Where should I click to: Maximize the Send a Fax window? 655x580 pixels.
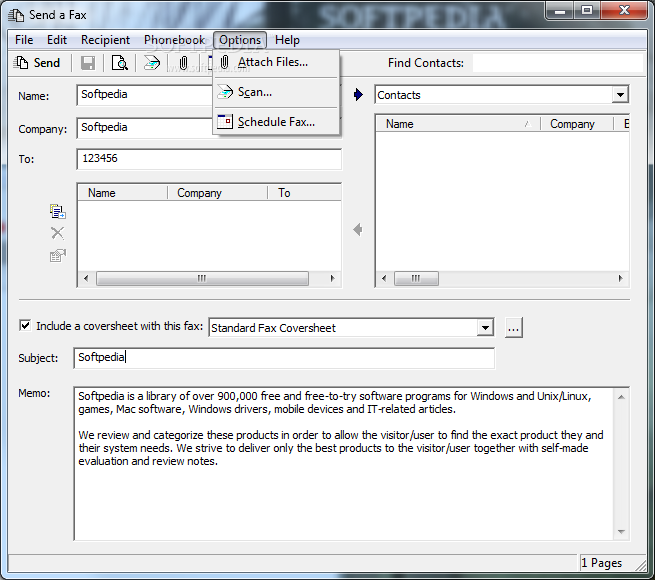(x=587, y=11)
